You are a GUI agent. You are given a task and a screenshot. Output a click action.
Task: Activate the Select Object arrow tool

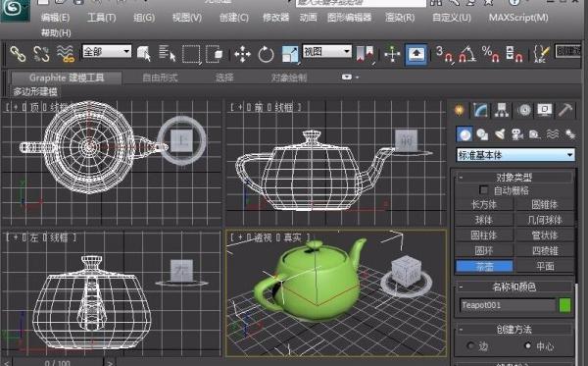click(x=144, y=54)
